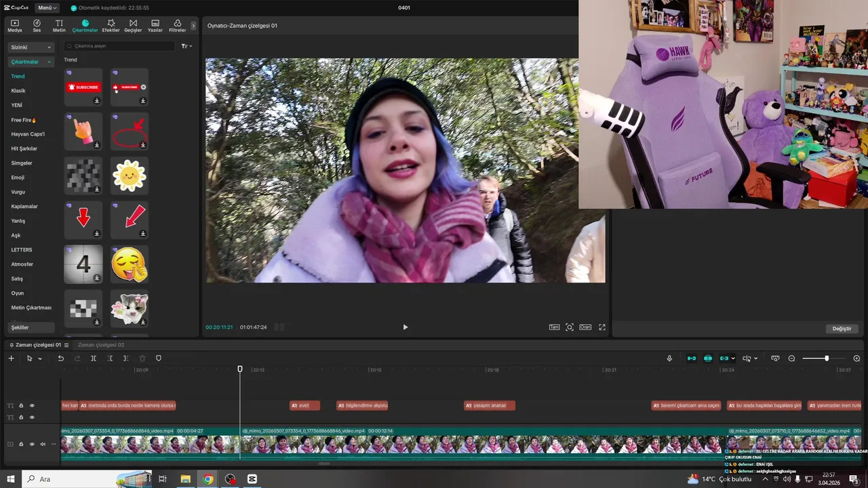This screenshot has width=868, height=488.
Task: Download the red circle arrow sticker
Action: (143, 145)
